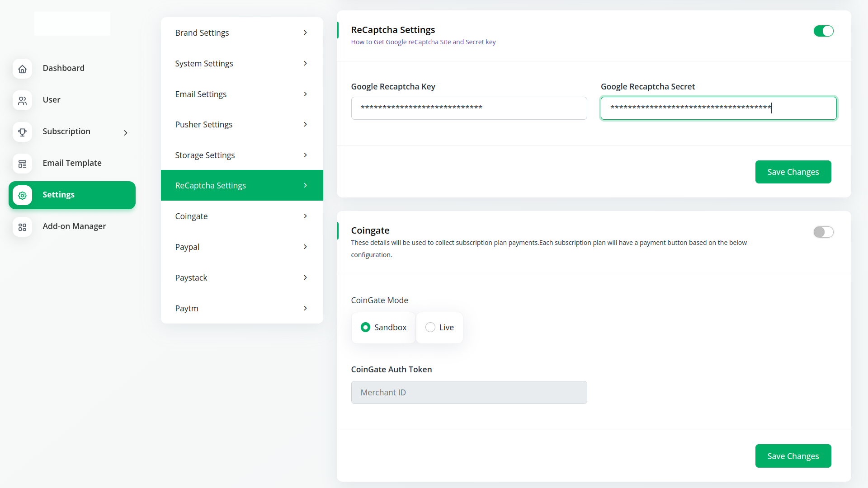Click the Settings gear icon
868x488 pixels.
click(22, 195)
